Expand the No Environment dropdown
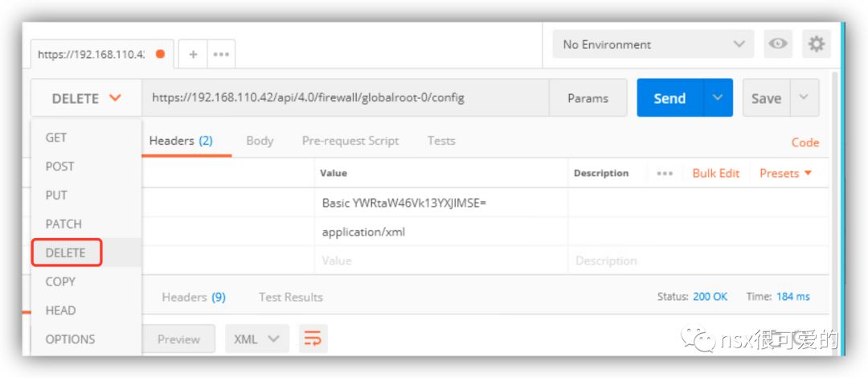The height and width of the screenshot is (378, 868). [x=653, y=44]
